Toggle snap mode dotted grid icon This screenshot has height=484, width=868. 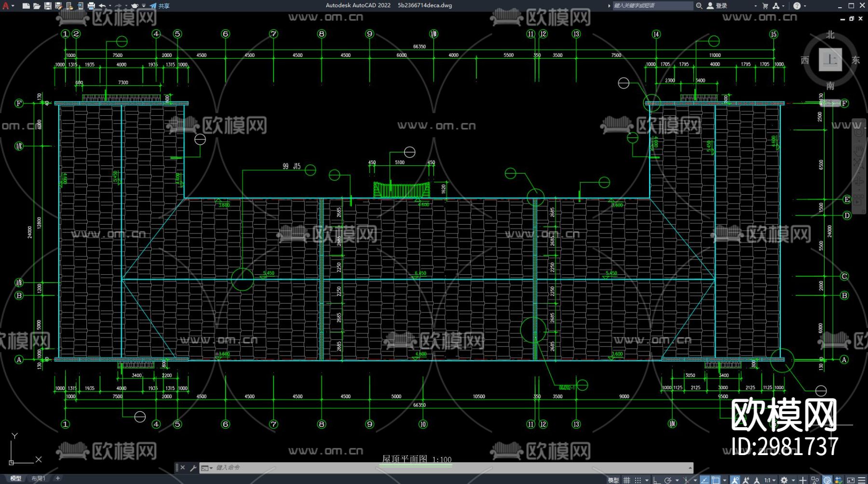[x=637, y=480]
